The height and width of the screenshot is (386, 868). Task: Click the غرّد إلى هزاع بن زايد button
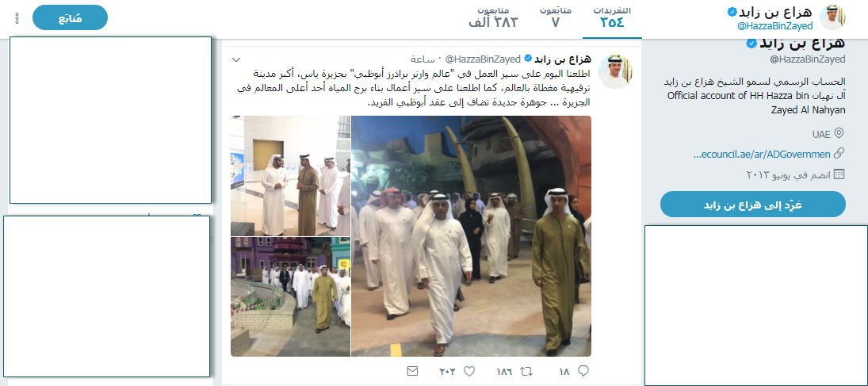coord(753,204)
